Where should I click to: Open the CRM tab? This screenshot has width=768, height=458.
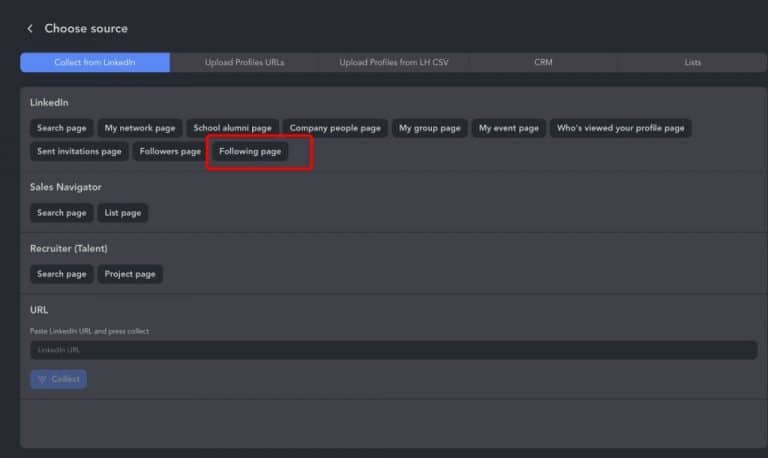click(543, 62)
